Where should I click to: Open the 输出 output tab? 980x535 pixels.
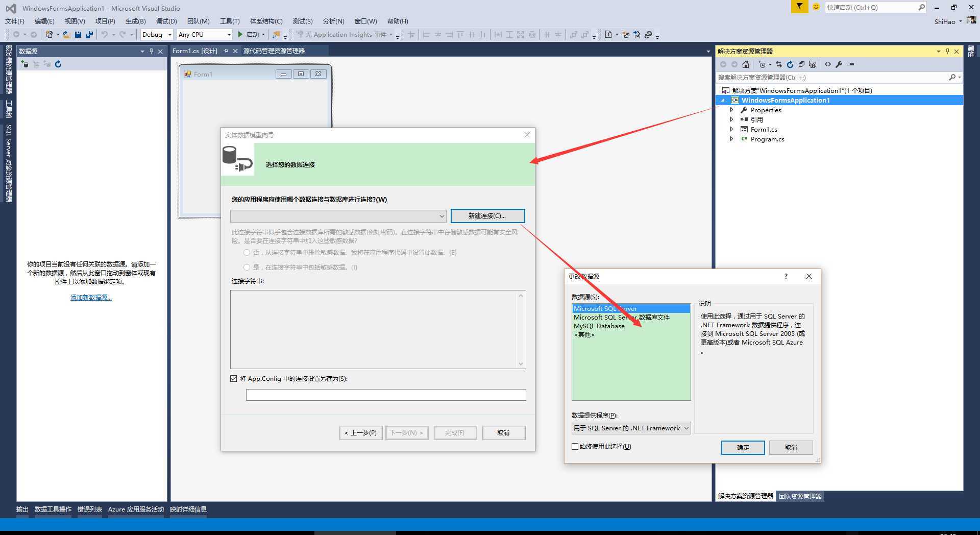point(22,509)
